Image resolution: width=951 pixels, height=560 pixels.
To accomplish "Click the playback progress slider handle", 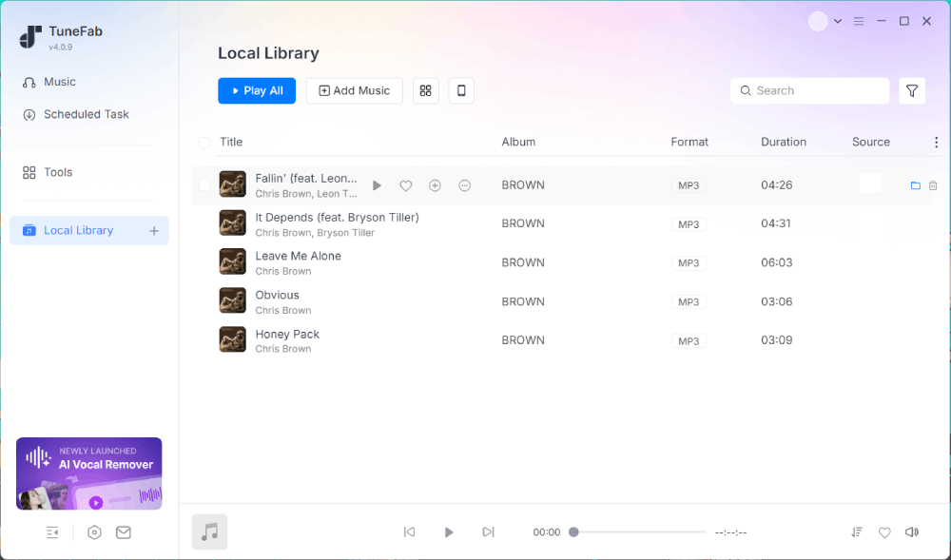I will pyautogui.click(x=573, y=532).
